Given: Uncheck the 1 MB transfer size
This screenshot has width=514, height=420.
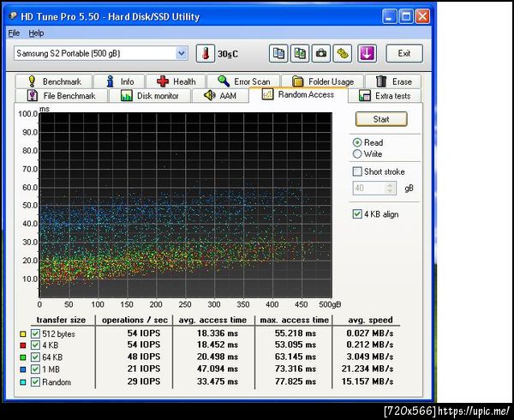Looking at the screenshot, I should coord(35,369).
